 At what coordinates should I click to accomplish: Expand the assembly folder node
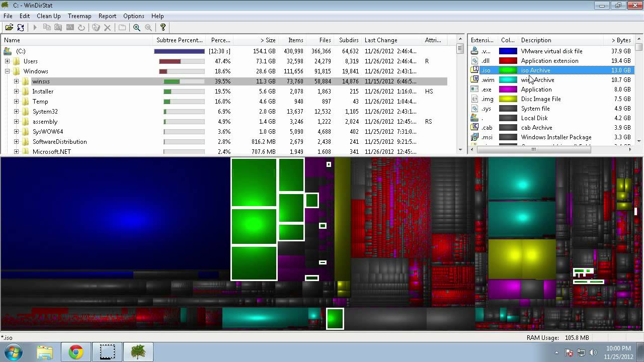point(16,122)
